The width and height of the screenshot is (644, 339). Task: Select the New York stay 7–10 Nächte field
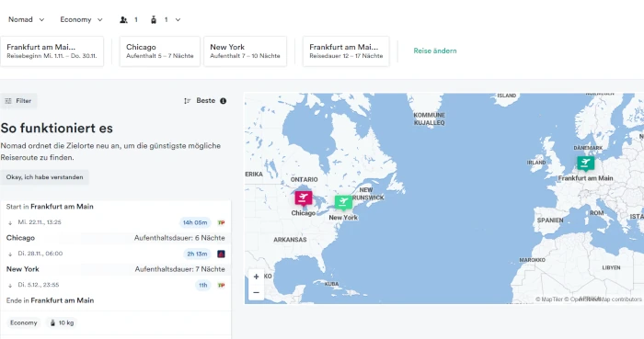(x=246, y=51)
